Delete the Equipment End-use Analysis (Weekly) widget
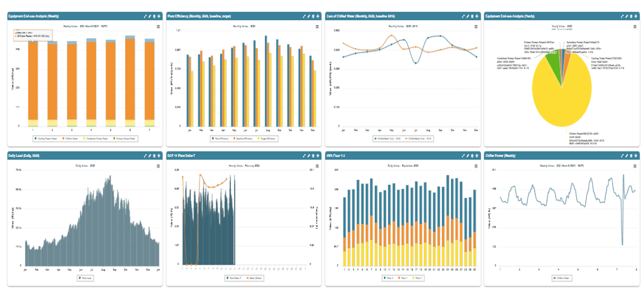 [x=154, y=16]
